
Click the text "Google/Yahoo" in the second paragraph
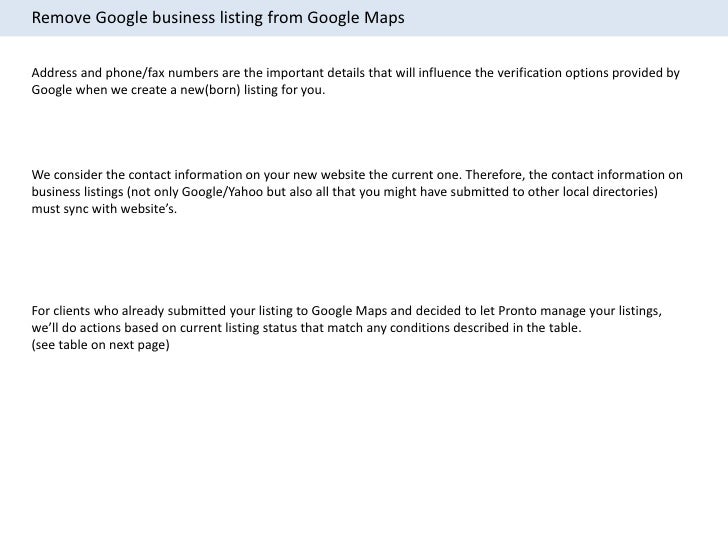[x=222, y=192]
